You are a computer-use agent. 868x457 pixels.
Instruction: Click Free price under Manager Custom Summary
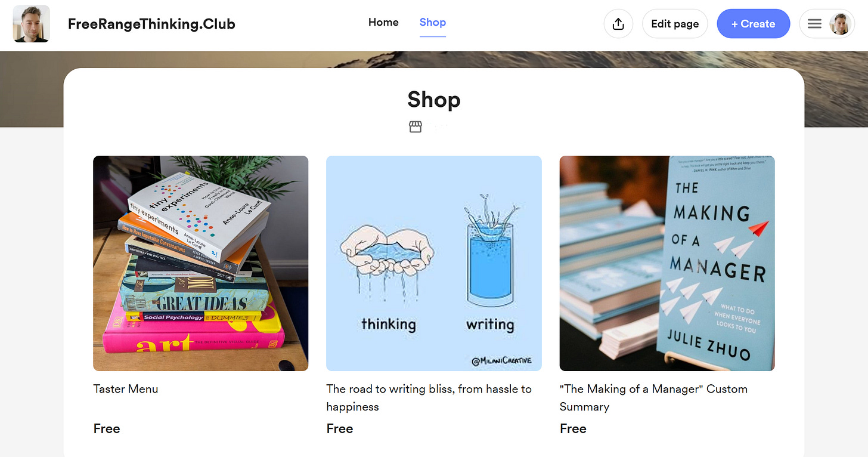point(573,429)
